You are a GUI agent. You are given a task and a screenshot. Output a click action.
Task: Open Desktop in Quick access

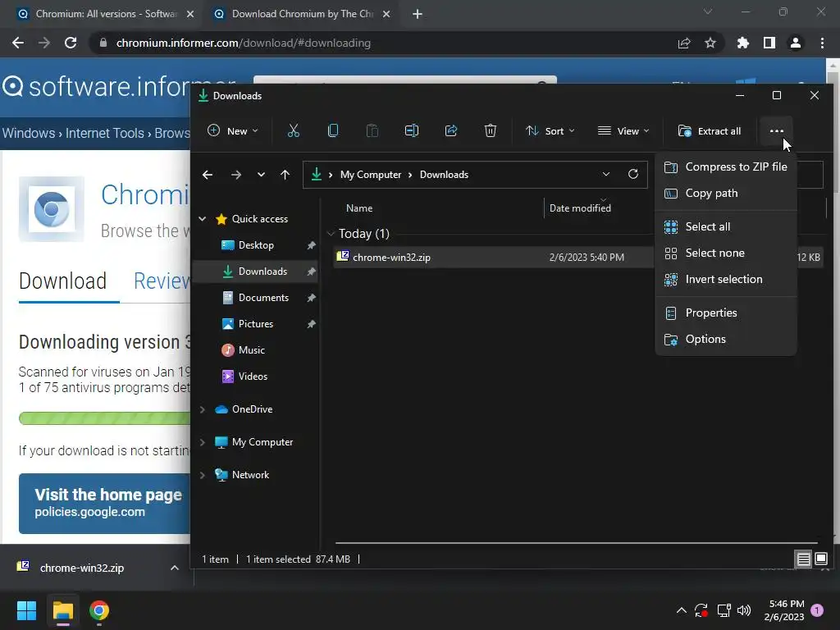pyautogui.click(x=256, y=244)
